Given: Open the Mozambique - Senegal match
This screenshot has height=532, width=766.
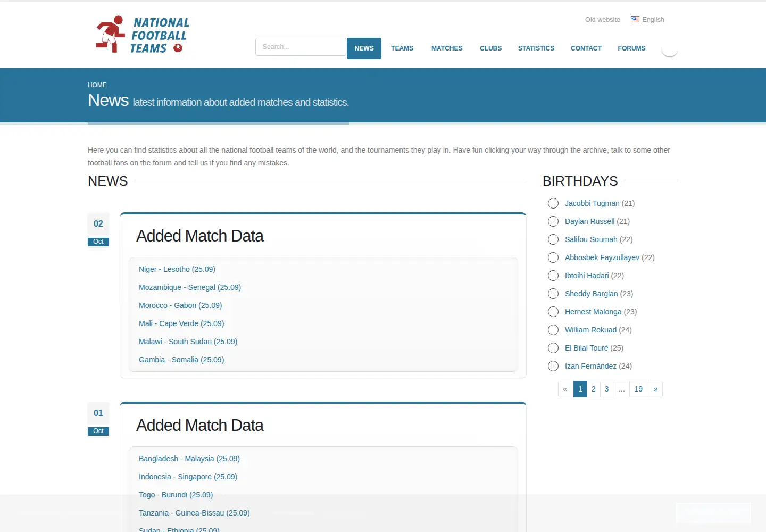Looking at the screenshot, I should click(x=190, y=287).
